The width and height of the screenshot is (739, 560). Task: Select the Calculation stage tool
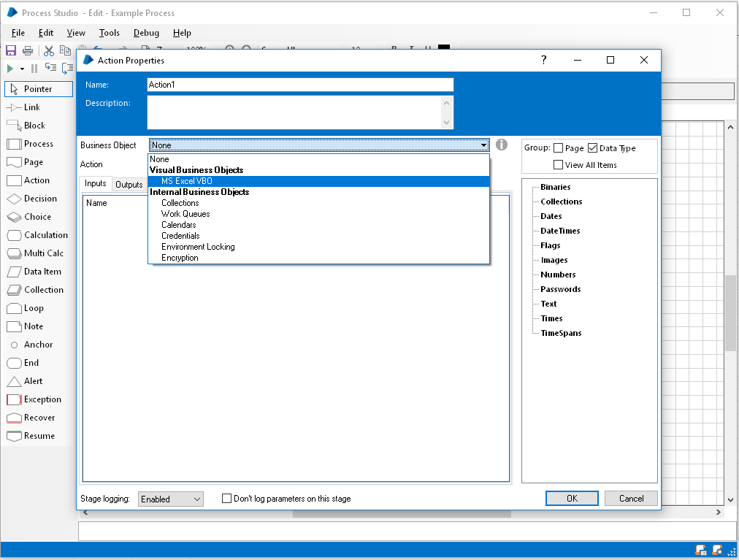coord(40,234)
